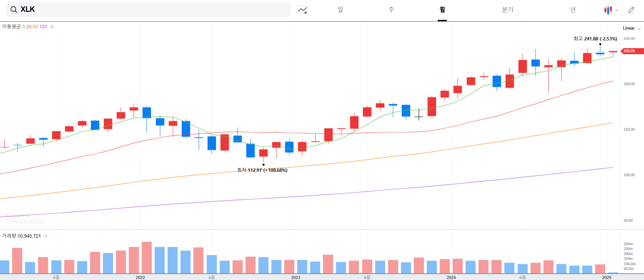This screenshot has width=644, height=280.
Task: Click the 거래량 10,945,721 volume label
Action: 22,236
